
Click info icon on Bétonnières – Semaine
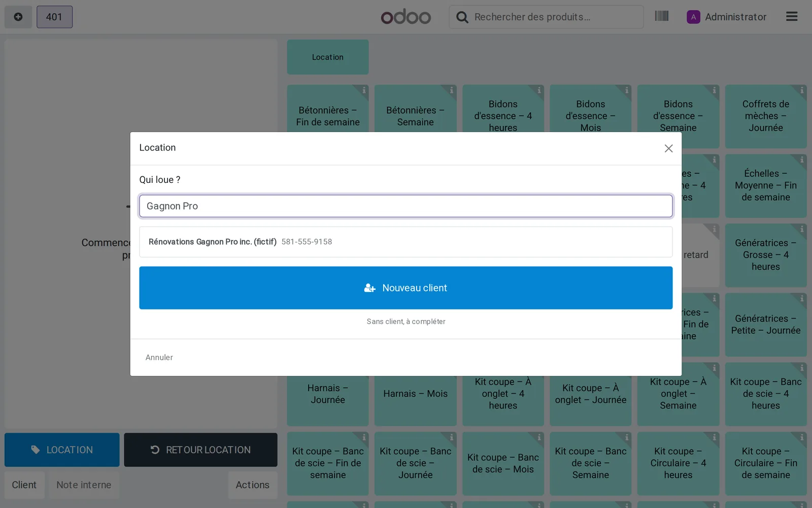point(451,90)
